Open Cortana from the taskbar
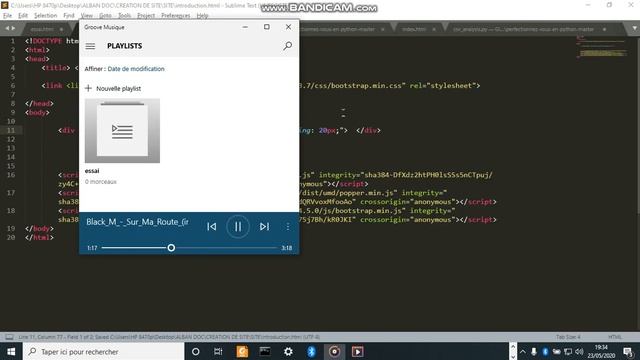This screenshot has height=360, width=640. coord(196,351)
